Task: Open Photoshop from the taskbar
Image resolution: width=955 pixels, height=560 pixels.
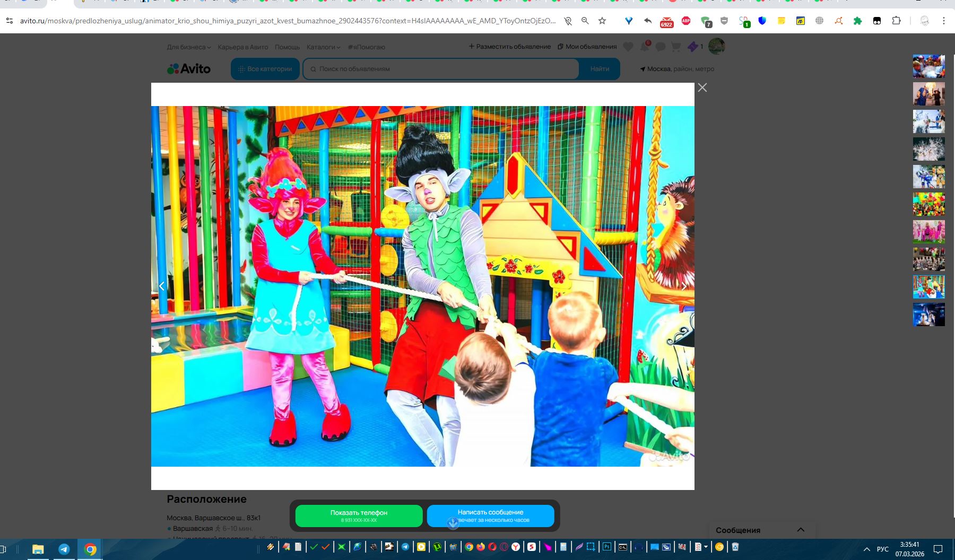Action: point(607,547)
